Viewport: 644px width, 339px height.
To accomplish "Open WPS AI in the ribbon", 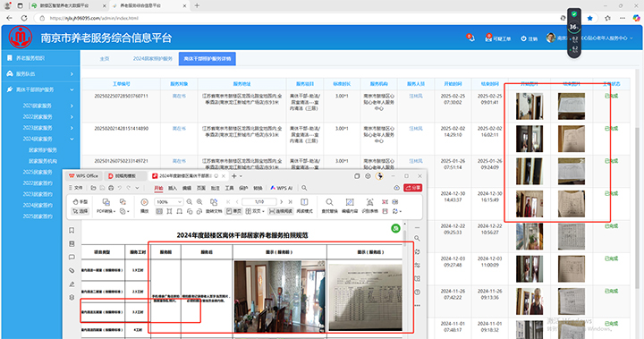I will pyautogui.click(x=282, y=188).
